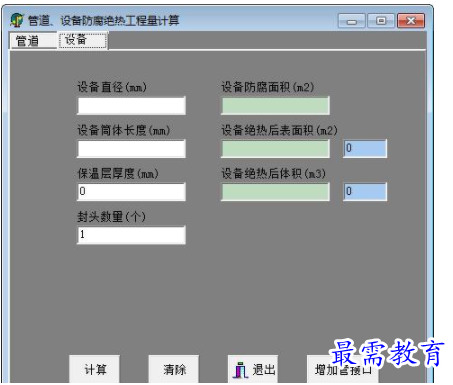453x385 pixels.
Task: Click the 保温层厚度(mm) input field
Action: (131, 192)
